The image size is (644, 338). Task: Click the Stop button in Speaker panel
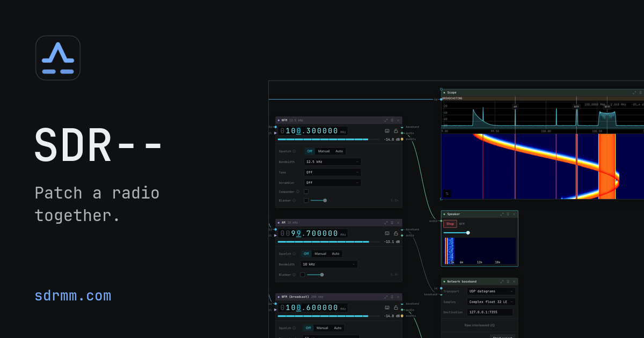tap(450, 224)
